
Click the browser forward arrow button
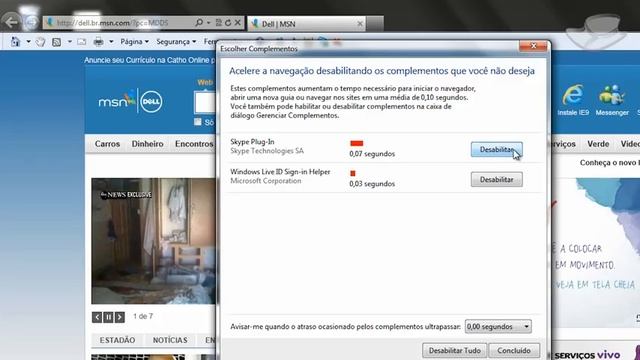[32, 22]
